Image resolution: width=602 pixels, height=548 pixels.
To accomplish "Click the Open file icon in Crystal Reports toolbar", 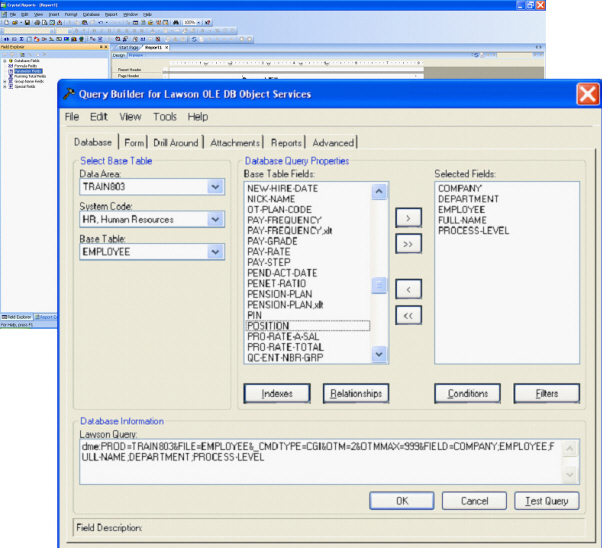I will pyautogui.click(x=15, y=22).
